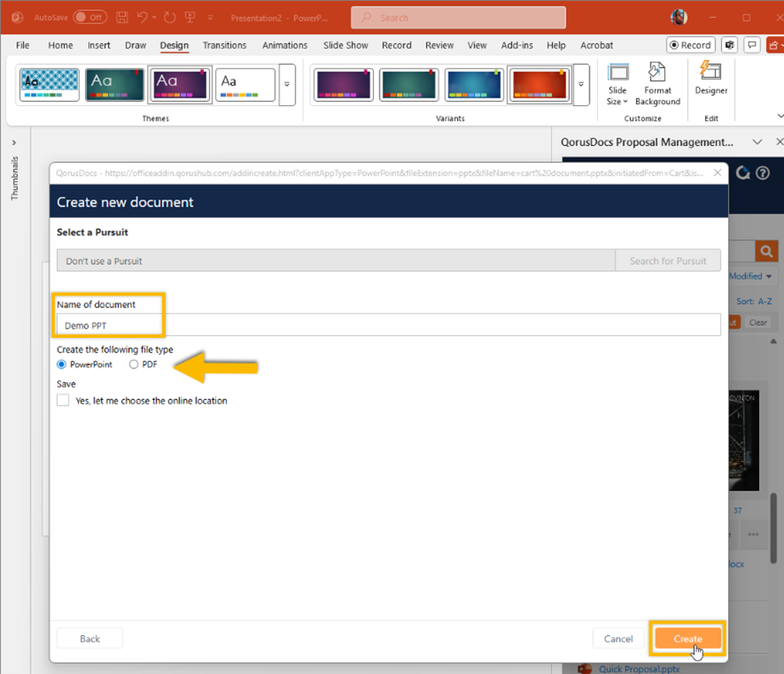
Task: Switch to the Draw tab
Action: coord(135,45)
